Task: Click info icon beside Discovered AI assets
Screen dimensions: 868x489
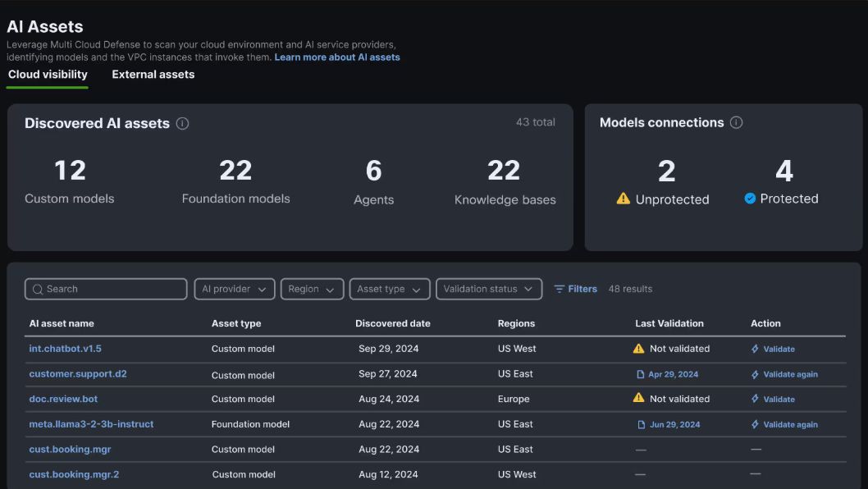Action: coord(182,124)
